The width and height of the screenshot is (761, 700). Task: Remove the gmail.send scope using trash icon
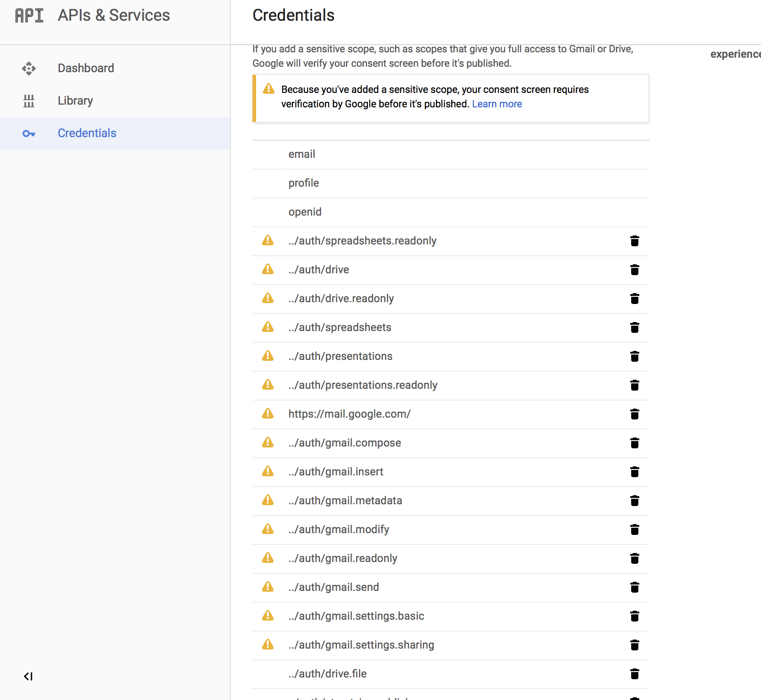634,587
